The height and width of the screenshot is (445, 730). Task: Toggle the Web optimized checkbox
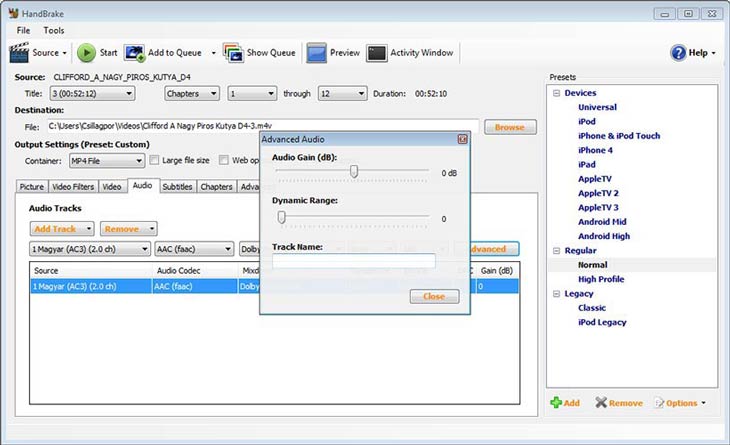[x=225, y=160]
